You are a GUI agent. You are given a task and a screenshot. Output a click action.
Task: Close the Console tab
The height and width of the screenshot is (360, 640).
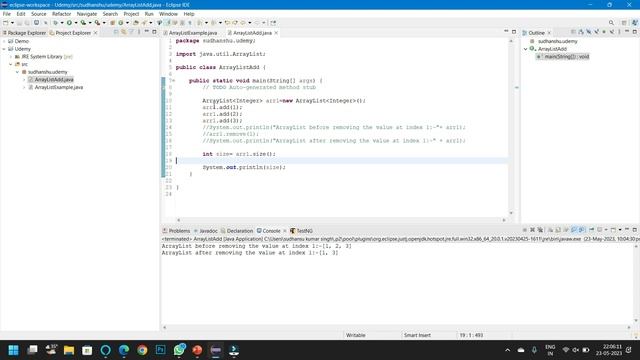pyautogui.click(x=284, y=231)
